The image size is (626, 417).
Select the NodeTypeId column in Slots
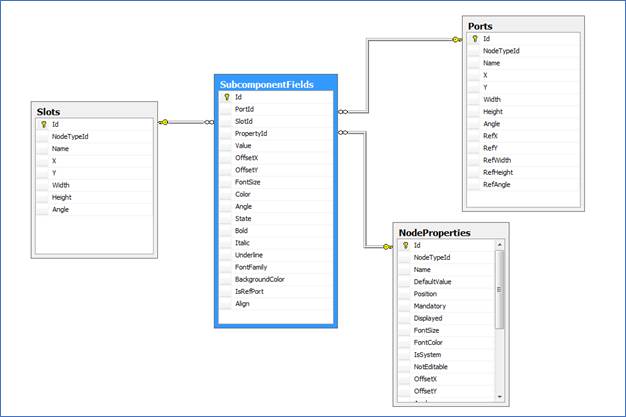pyautogui.click(x=70, y=135)
